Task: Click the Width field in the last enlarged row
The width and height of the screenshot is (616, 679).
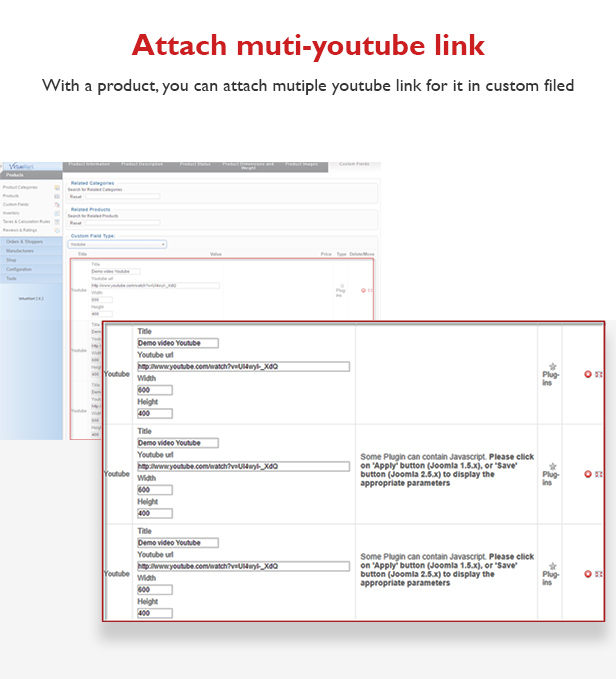Action: [x=155, y=590]
